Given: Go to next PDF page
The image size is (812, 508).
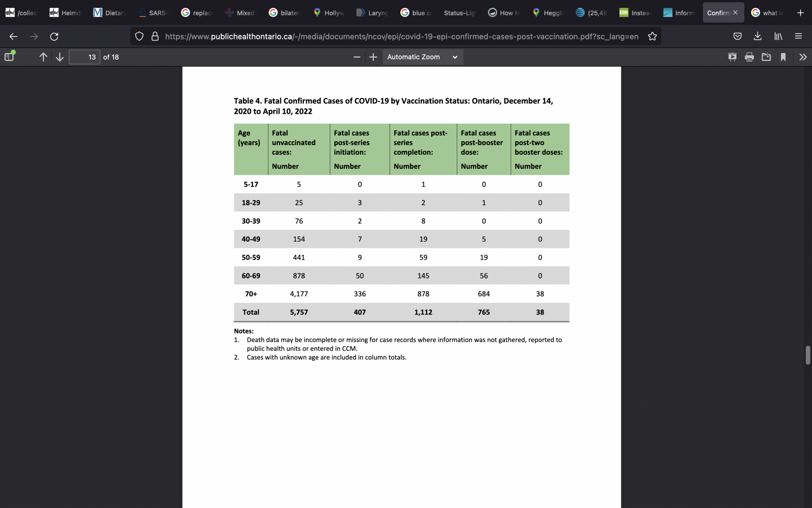Looking at the screenshot, I should coord(60,57).
